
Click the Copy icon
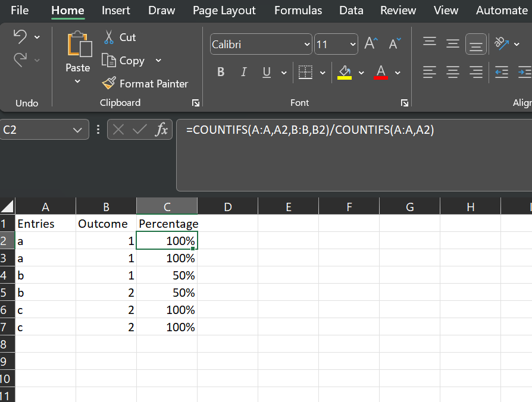click(x=108, y=60)
